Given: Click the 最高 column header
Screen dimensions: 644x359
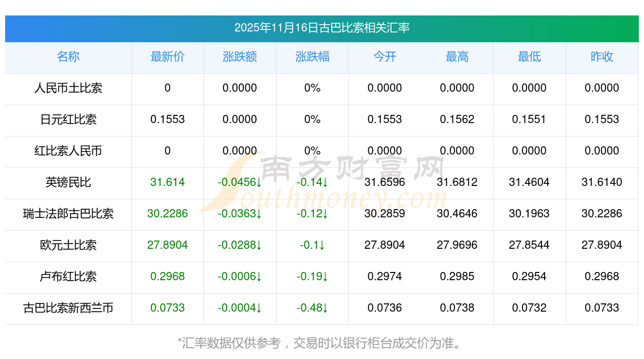Looking at the screenshot, I should coord(457,57).
